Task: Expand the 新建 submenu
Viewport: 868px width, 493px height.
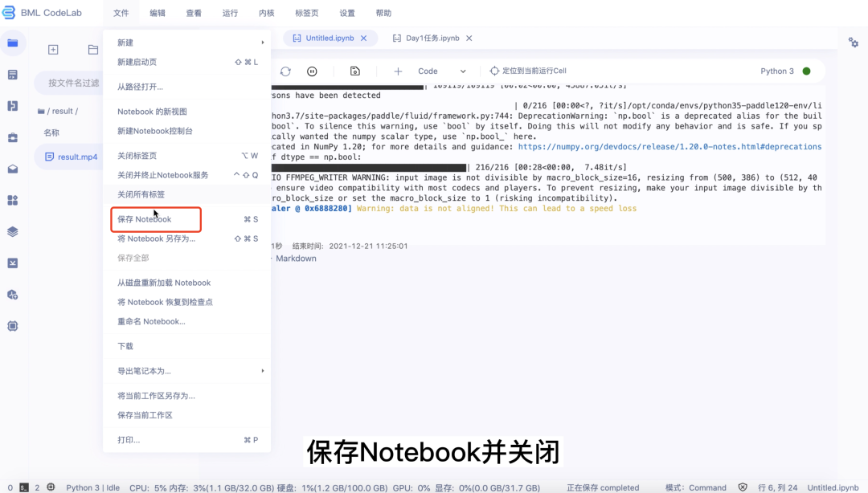Action: click(x=186, y=43)
